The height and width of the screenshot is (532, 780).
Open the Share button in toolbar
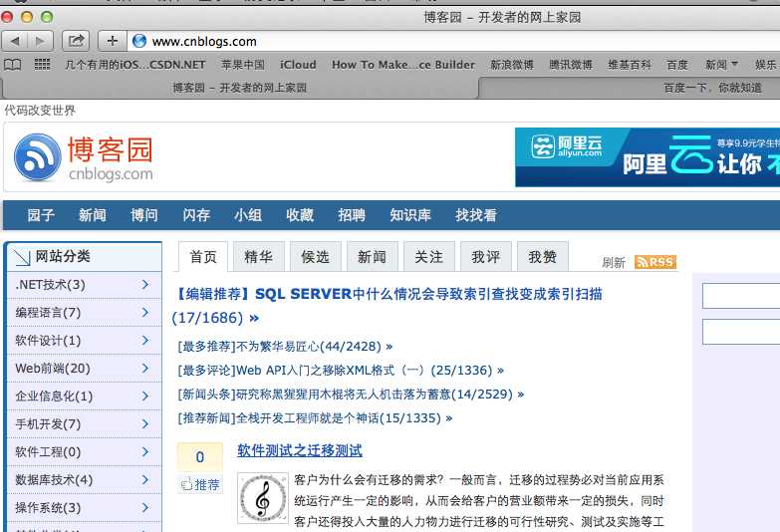pyautogui.click(x=76, y=41)
